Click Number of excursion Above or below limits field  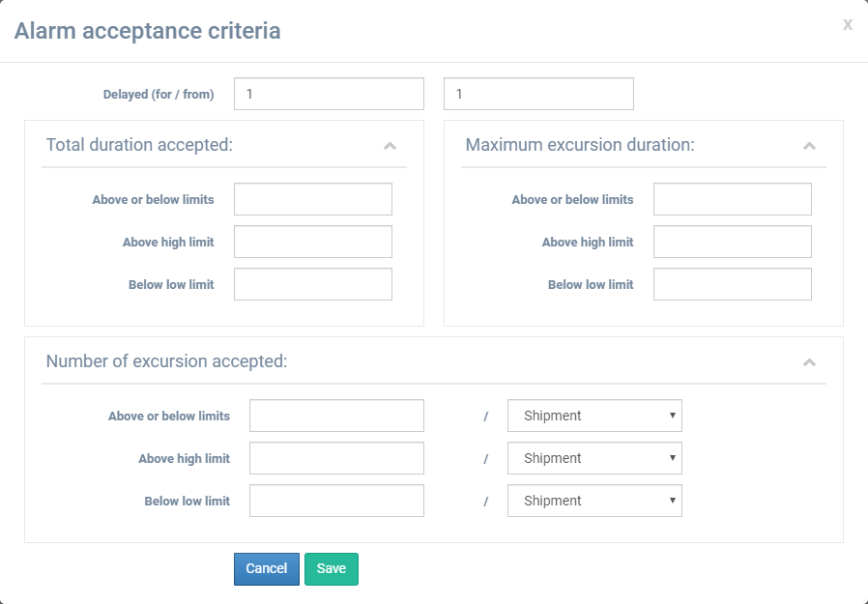(336, 416)
